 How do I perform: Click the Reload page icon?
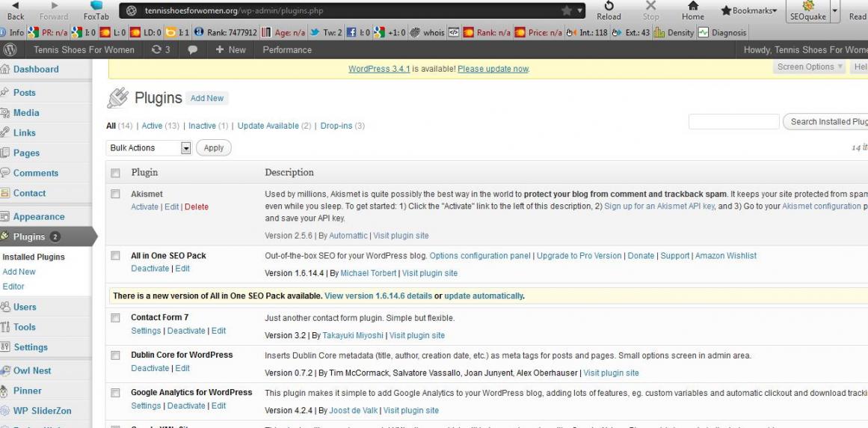(609, 5)
